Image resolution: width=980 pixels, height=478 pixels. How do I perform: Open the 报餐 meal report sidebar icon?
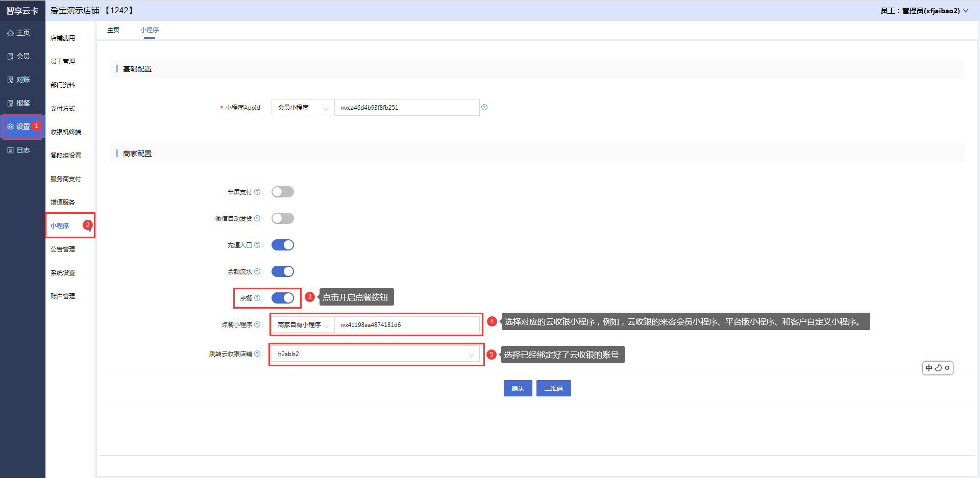pos(10,104)
